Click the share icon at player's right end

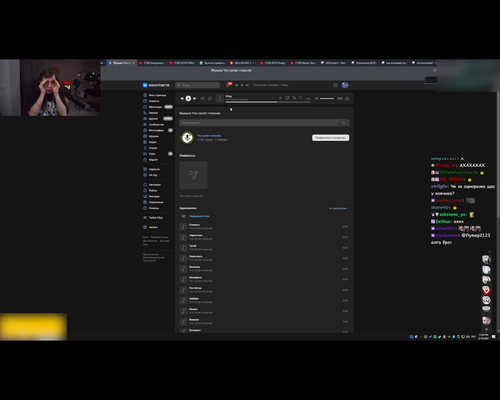(x=347, y=98)
